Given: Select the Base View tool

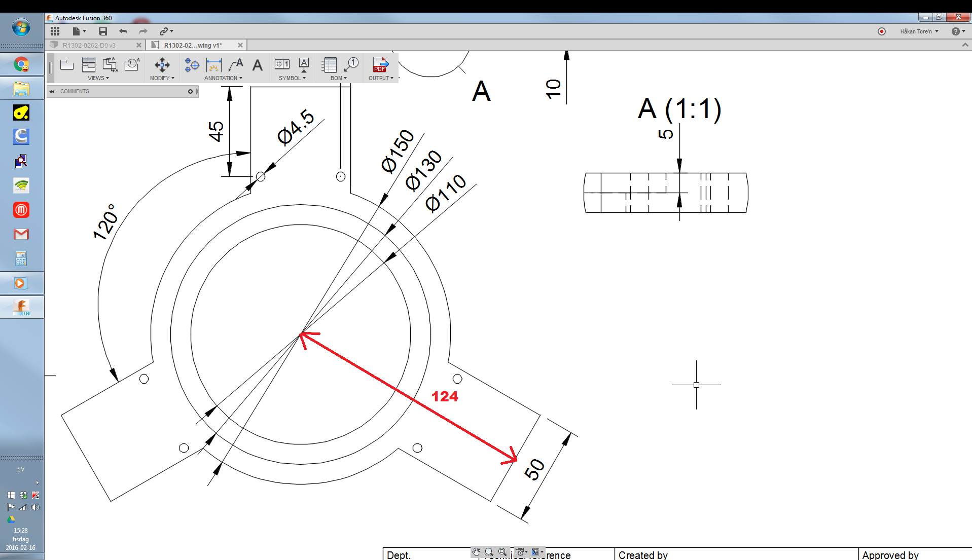Looking at the screenshot, I should tap(67, 65).
